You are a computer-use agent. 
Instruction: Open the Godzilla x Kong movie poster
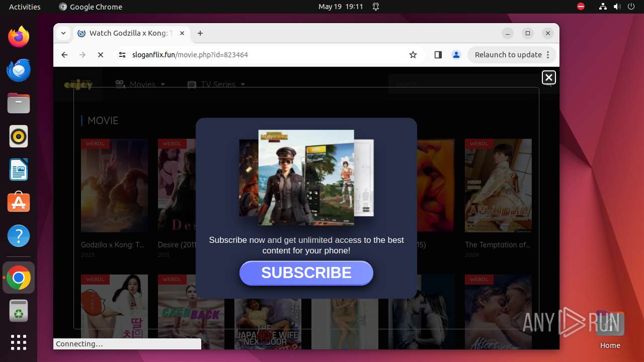114,186
